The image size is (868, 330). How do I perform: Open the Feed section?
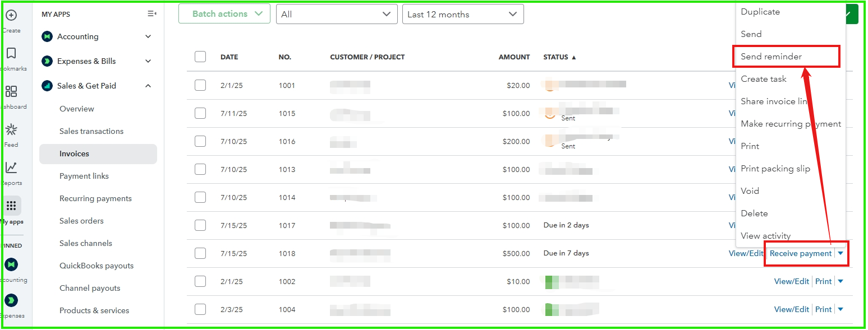coord(12,131)
